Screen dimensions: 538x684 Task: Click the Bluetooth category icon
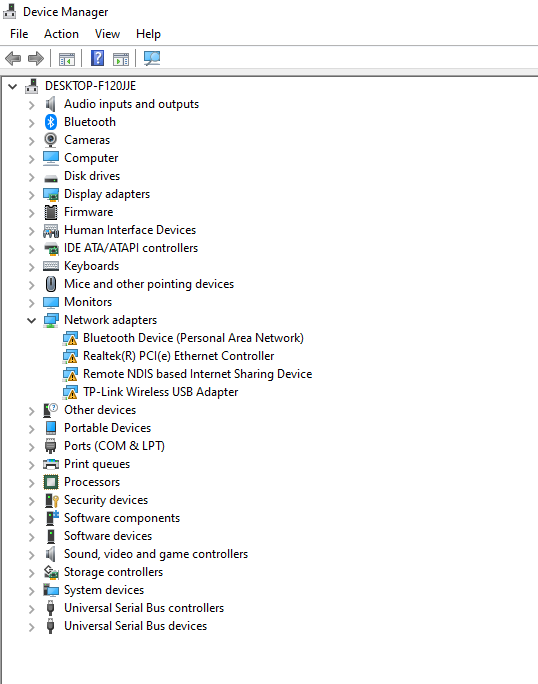click(x=51, y=122)
